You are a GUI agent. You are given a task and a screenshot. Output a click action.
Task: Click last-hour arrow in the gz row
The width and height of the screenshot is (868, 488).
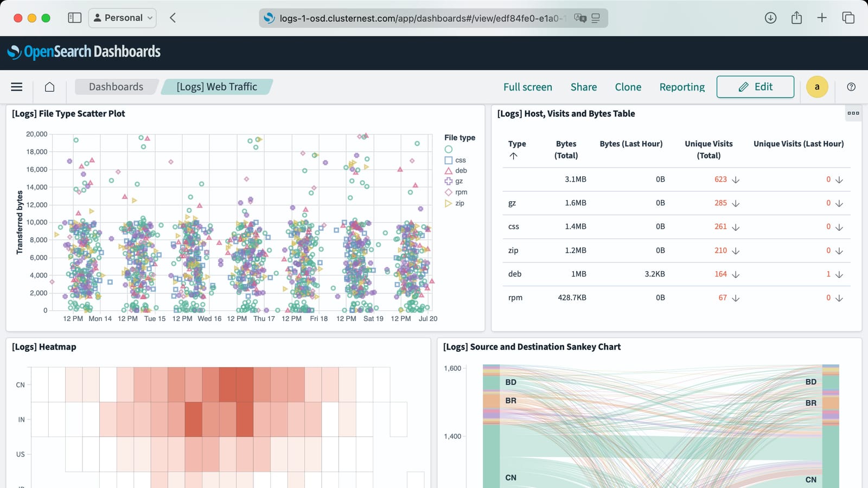click(839, 203)
